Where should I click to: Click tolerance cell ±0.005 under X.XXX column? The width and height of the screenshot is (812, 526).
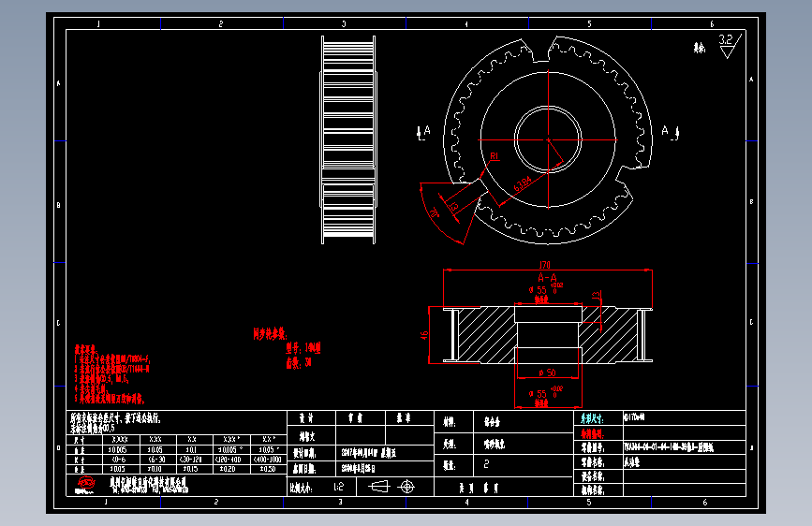tap(119, 449)
